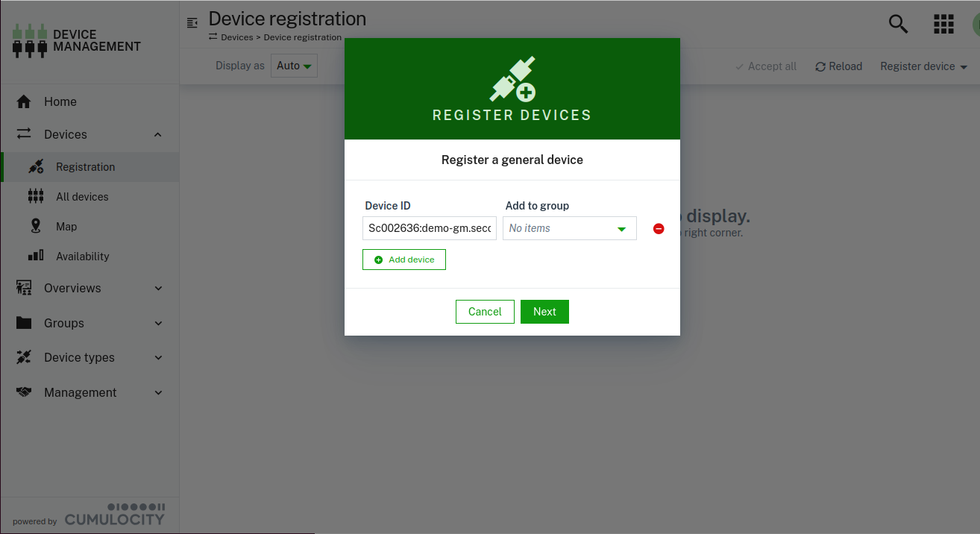This screenshot has width=980, height=534.
Task: Open the Register device dropdown menu
Action: (923, 66)
